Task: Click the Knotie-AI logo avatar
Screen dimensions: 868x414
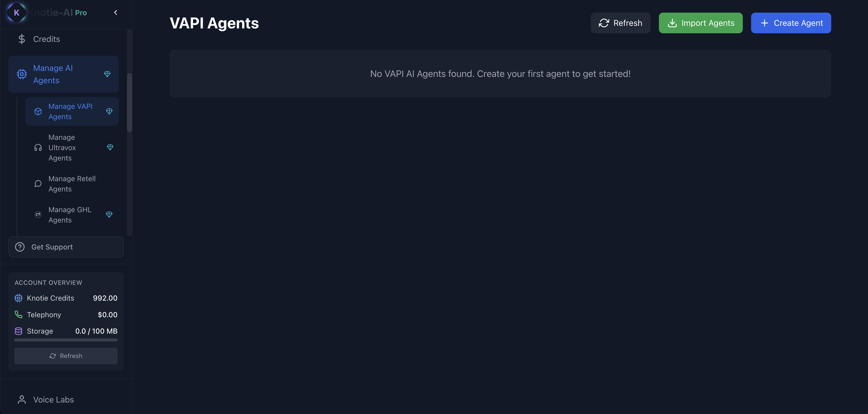Action: [x=16, y=13]
